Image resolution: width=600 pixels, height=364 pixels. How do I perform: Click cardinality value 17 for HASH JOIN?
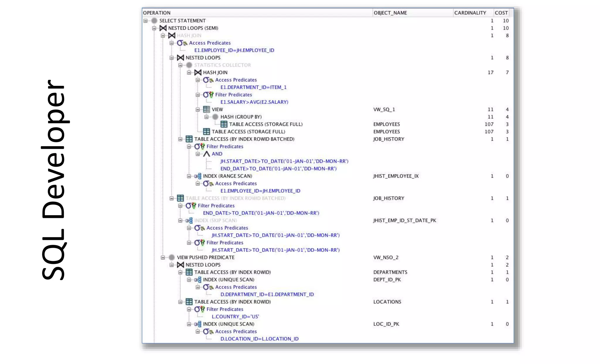[490, 72]
